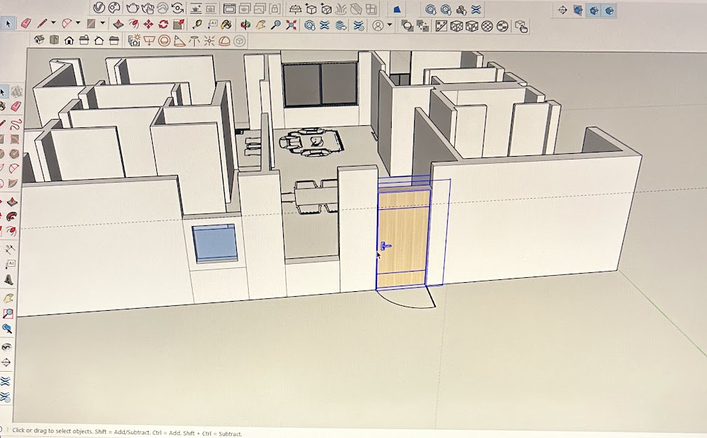The width and height of the screenshot is (707, 438).
Task: Click the blue solid shape icon in top row
Action: [x=397, y=9]
